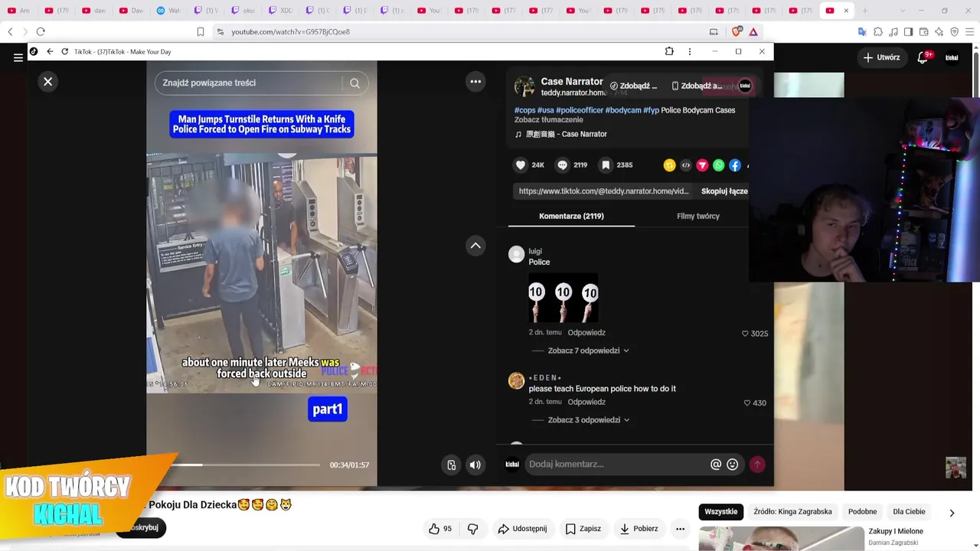Open comments with the speech bubble icon (2119)
The image size is (980, 551).
point(563,165)
